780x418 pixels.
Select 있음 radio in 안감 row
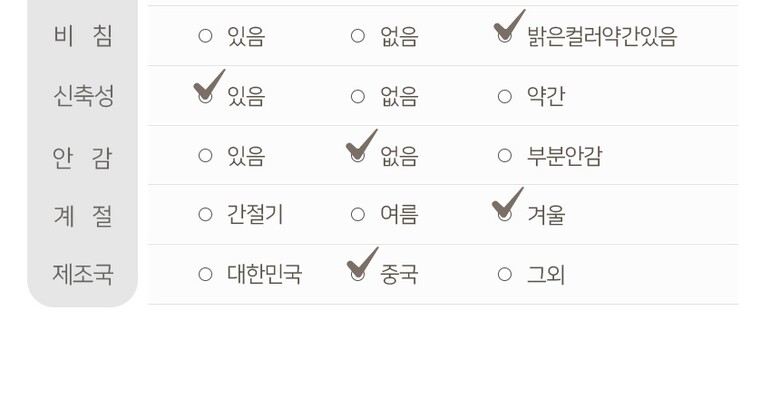coord(205,155)
